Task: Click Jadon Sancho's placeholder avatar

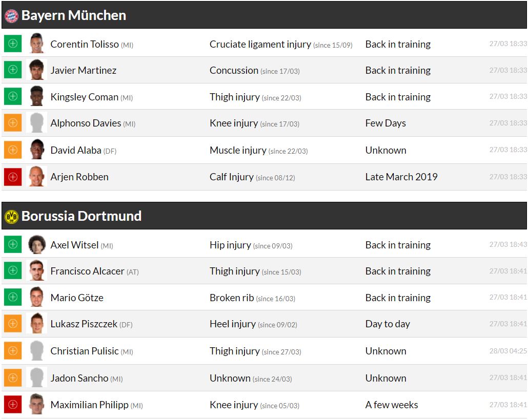Action: (x=36, y=378)
